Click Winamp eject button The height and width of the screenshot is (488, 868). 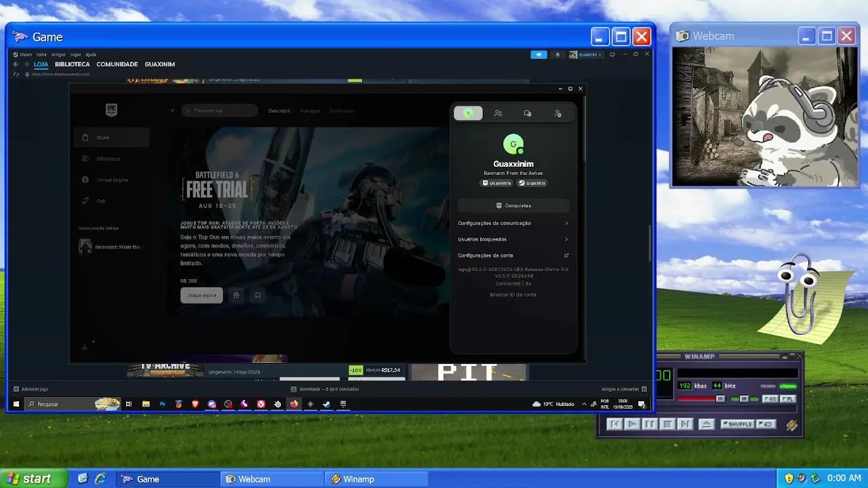[706, 424]
